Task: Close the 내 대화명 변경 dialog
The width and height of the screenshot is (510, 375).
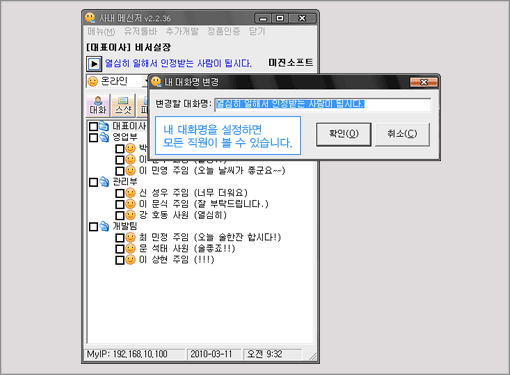Action: tap(424, 82)
